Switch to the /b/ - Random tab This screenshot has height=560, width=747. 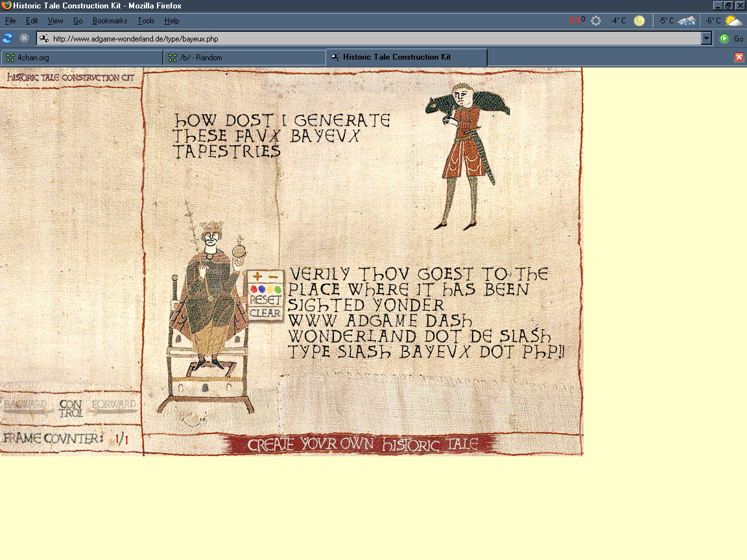click(244, 58)
